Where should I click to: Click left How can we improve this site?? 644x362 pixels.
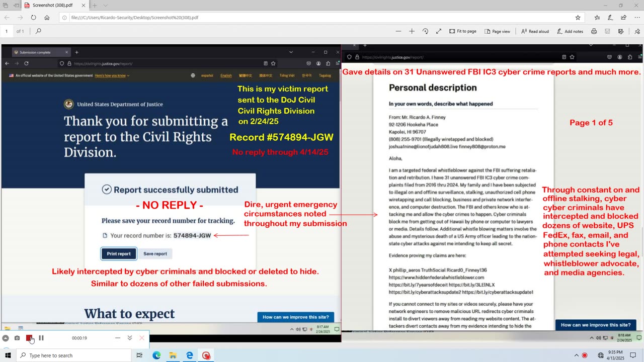click(x=296, y=317)
